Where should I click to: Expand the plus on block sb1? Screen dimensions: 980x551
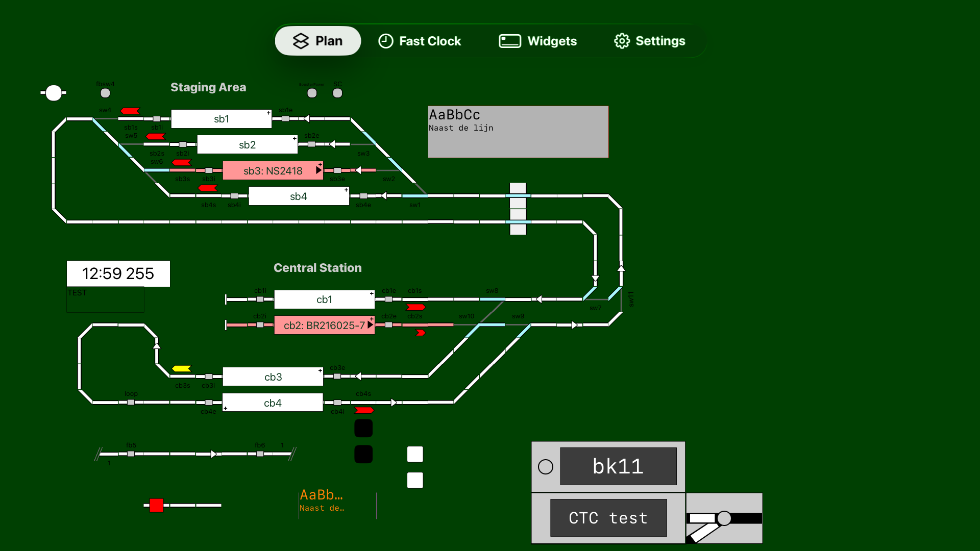pos(268,113)
